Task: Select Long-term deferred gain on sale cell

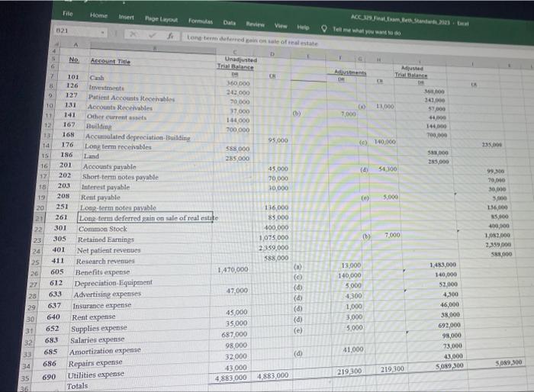Action: point(146,218)
